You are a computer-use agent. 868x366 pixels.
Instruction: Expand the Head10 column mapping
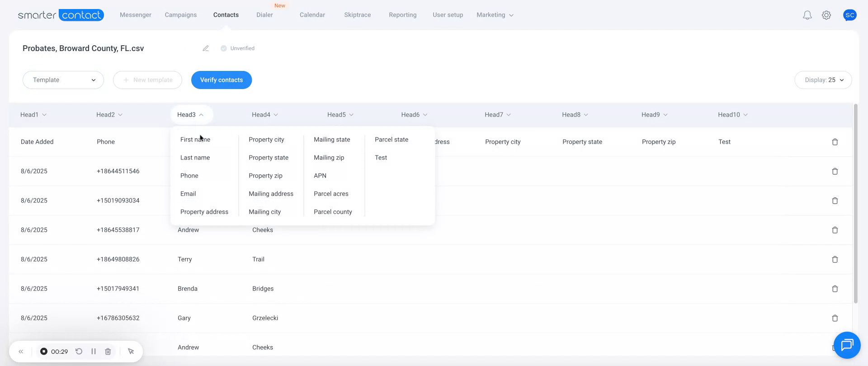tap(733, 115)
